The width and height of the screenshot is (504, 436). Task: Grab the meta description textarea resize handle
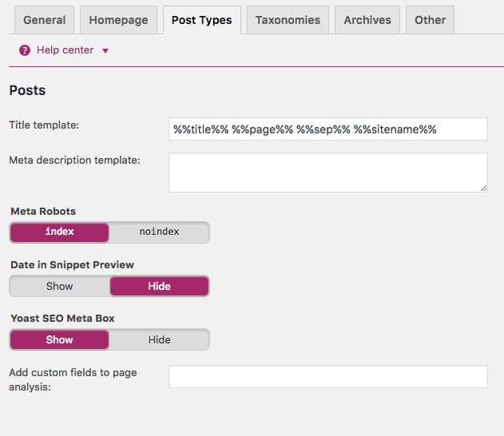point(484,188)
